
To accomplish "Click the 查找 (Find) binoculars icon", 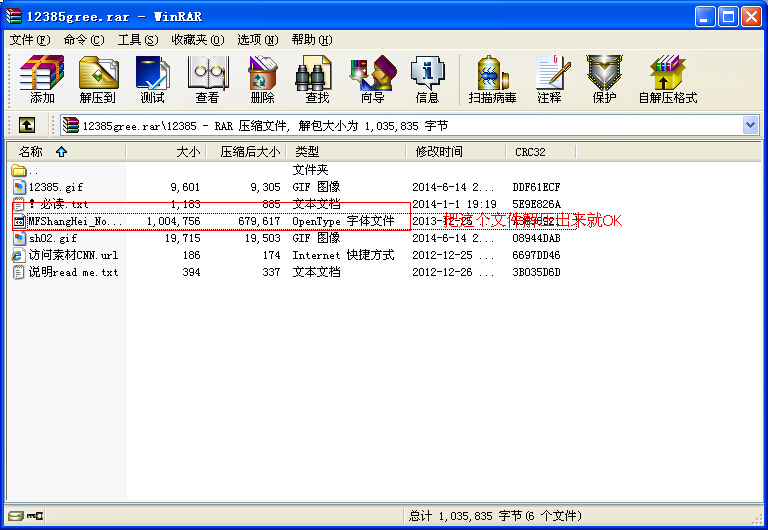I will (x=313, y=72).
